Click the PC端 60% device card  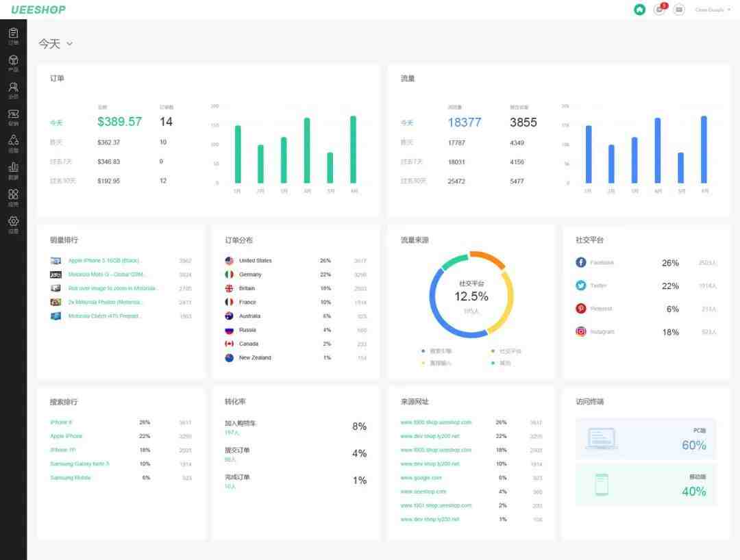[x=646, y=439]
